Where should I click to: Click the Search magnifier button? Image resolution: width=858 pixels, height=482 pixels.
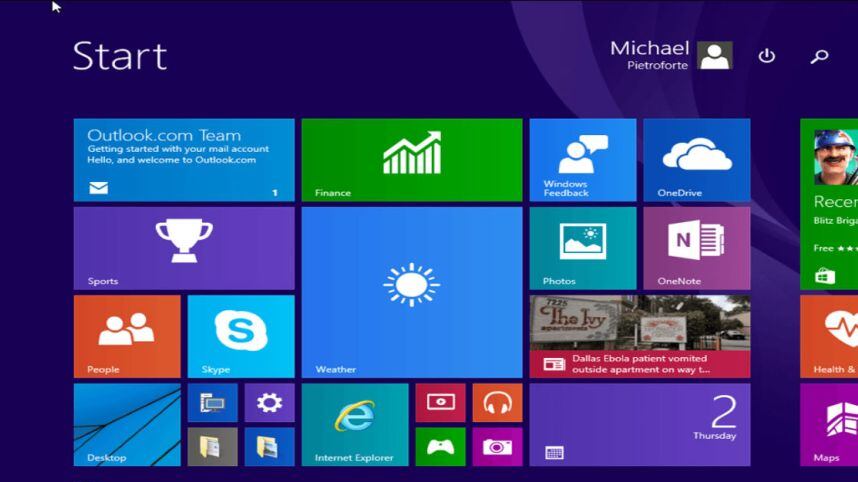coord(819,56)
